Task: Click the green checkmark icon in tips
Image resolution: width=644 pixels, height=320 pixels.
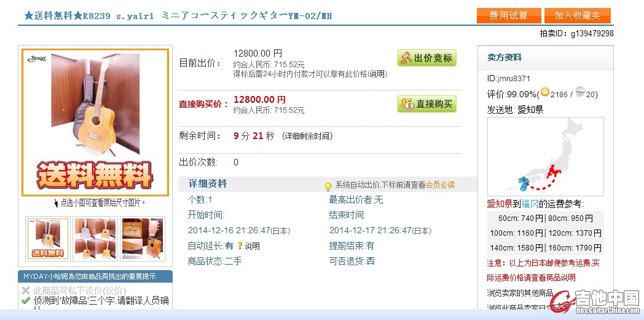Action: 26,300
